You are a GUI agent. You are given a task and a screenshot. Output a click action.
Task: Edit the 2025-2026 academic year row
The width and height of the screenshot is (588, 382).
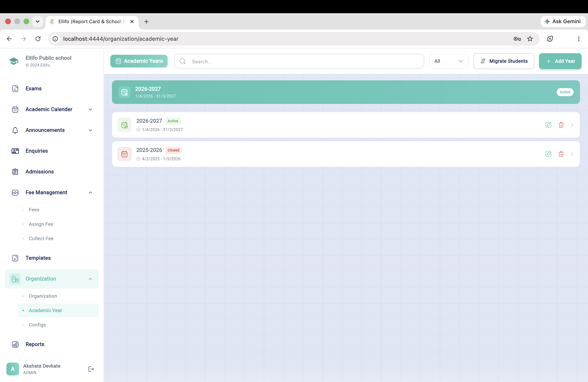click(x=548, y=154)
